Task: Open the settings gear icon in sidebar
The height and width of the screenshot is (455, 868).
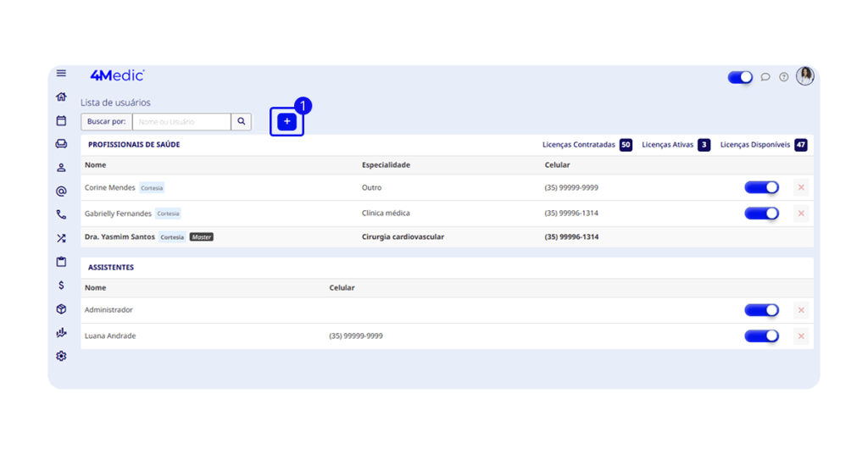Action: tap(61, 357)
